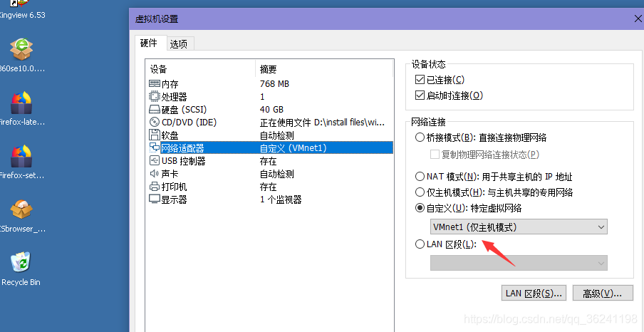
Task: Select 桥接模式(B) radio button
Action: [x=420, y=138]
